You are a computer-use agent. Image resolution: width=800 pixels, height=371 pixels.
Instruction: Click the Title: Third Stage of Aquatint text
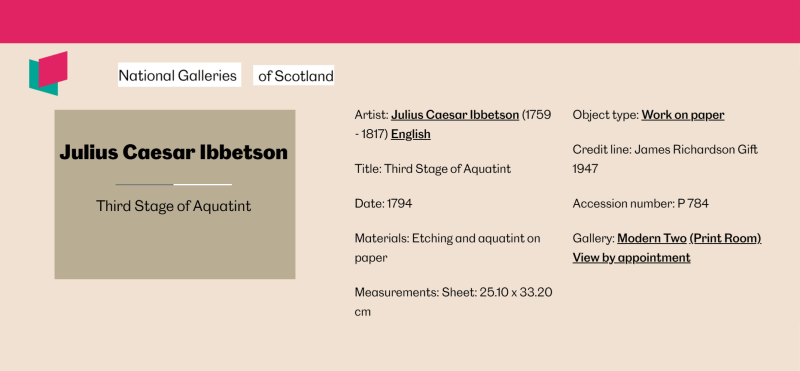click(433, 169)
